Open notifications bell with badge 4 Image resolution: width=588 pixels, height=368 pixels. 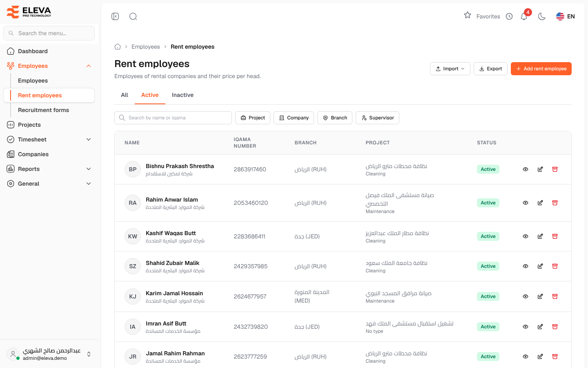coord(524,16)
